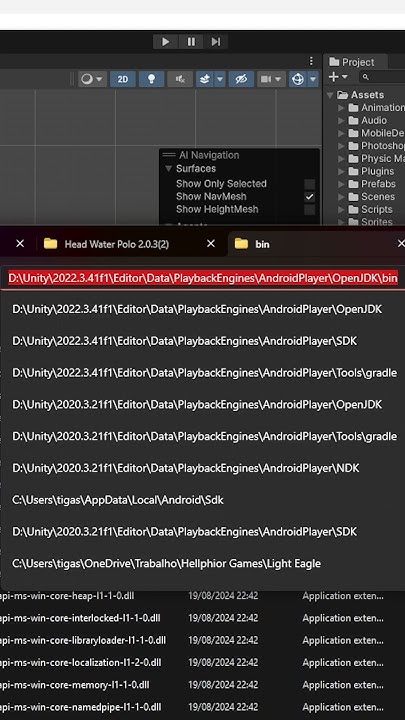The height and width of the screenshot is (720, 405).
Task: Expand the Scripts folder in Assets
Action: pyautogui.click(x=341, y=209)
